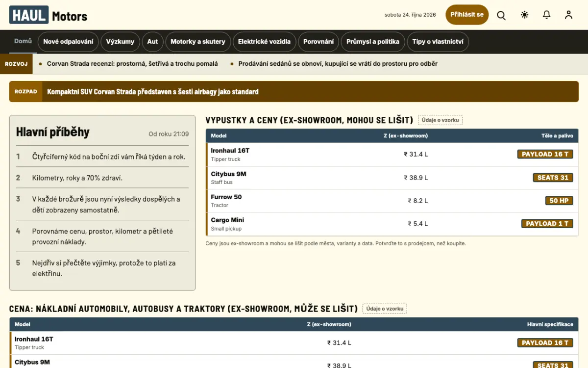The image size is (588, 368).
Task: Open the search icon in header
Action: pos(501,15)
